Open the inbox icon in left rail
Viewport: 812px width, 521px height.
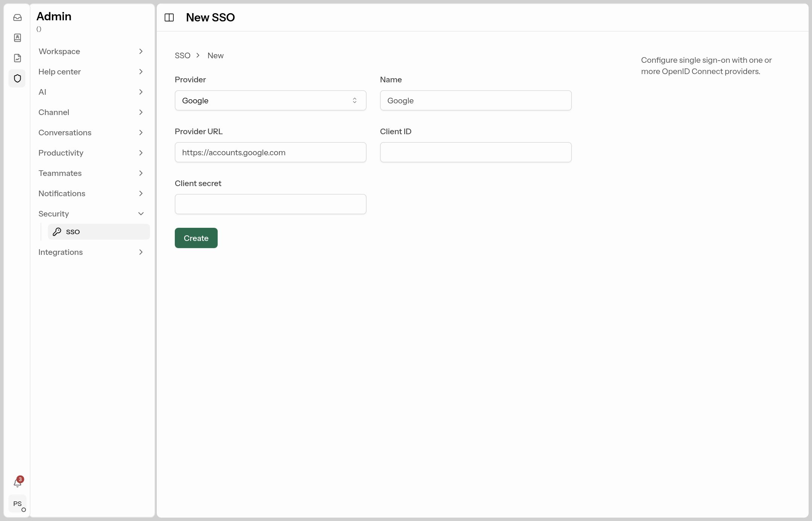(17, 17)
